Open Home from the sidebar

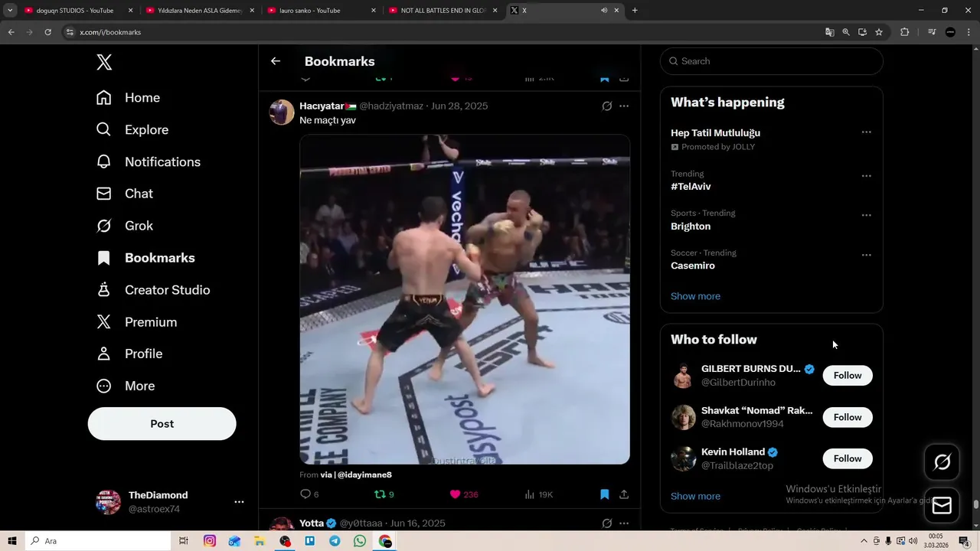(x=128, y=98)
